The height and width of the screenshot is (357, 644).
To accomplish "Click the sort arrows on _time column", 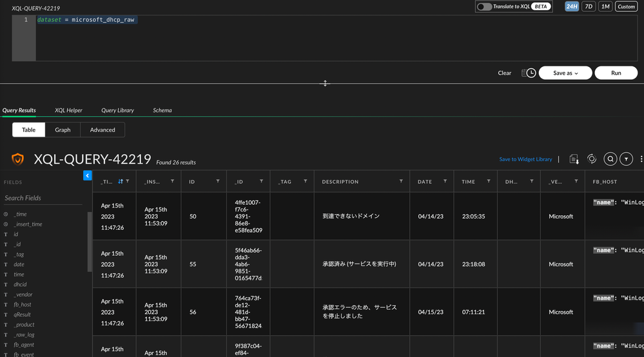I will tap(121, 182).
